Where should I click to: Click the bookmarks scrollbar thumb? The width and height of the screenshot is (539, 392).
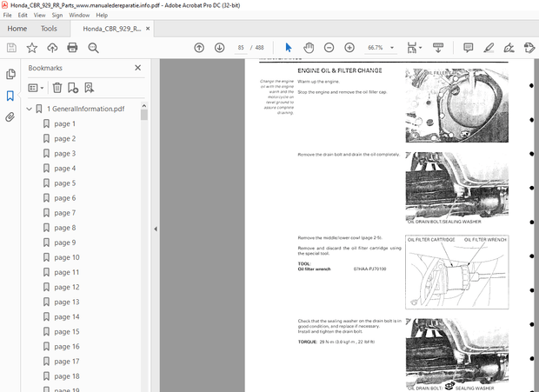click(144, 115)
